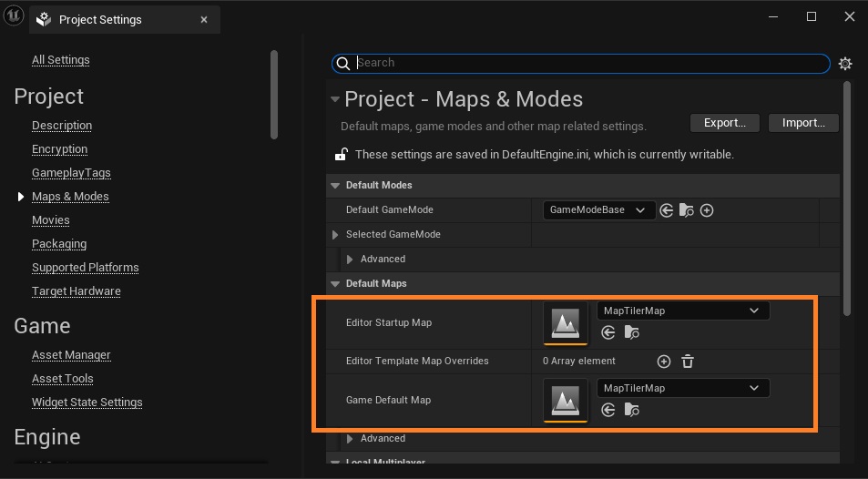This screenshot has width=868, height=479.
Task: Collapse the Default Maps section
Action: coord(335,284)
